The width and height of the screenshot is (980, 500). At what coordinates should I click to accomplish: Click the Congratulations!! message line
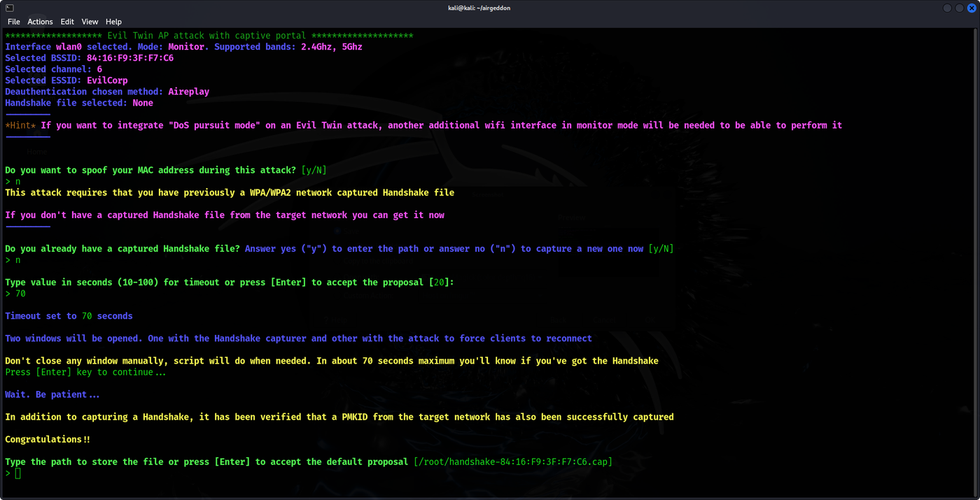click(x=48, y=439)
